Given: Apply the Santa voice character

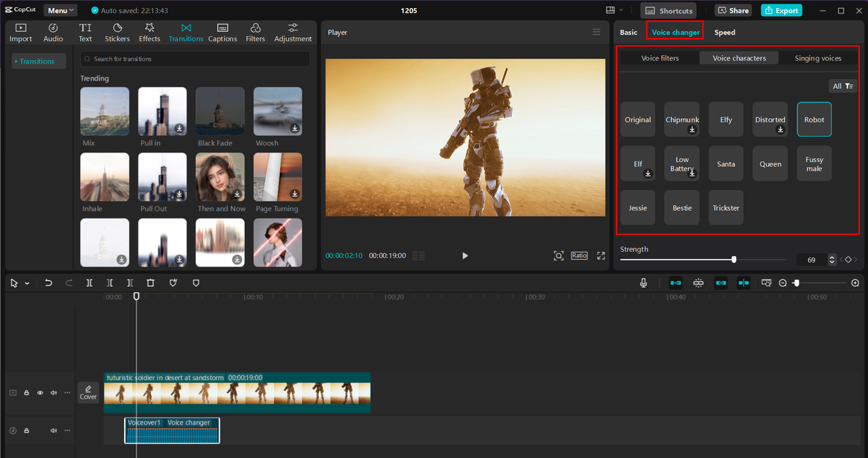Looking at the screenshot, I should point(726,164).
